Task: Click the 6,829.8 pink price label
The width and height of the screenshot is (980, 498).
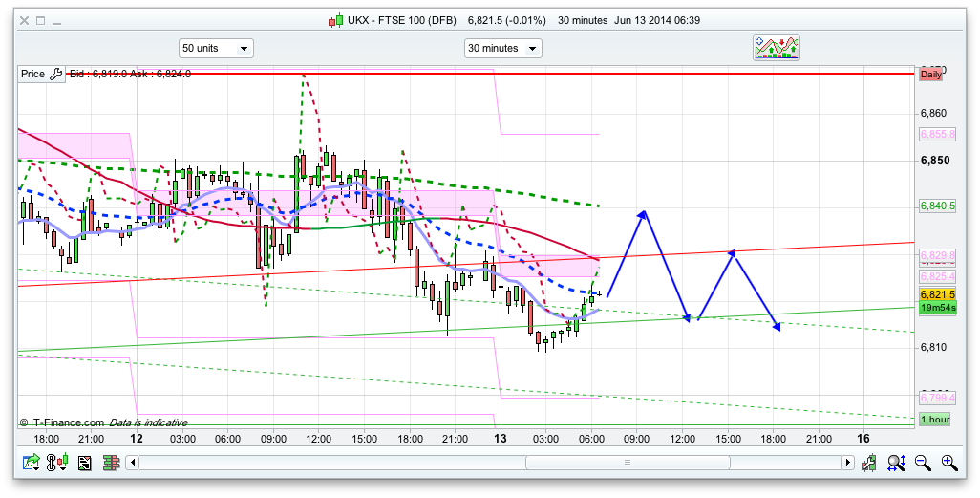Action: point(938,255)
